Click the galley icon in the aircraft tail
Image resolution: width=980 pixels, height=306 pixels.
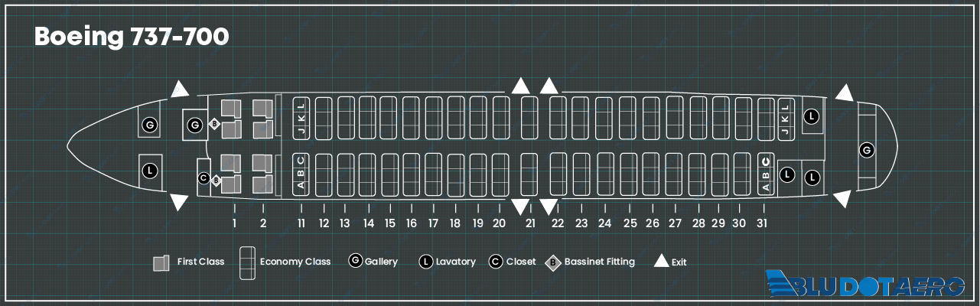tap(865, 150)
